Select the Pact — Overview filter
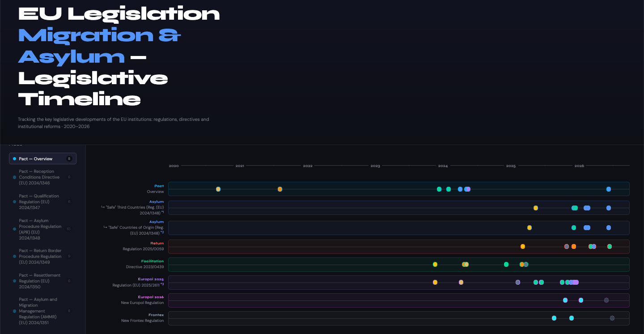Image resolution: width=644 pixels, height=334 pixels. pyautogui.click(x=42, y=158)
